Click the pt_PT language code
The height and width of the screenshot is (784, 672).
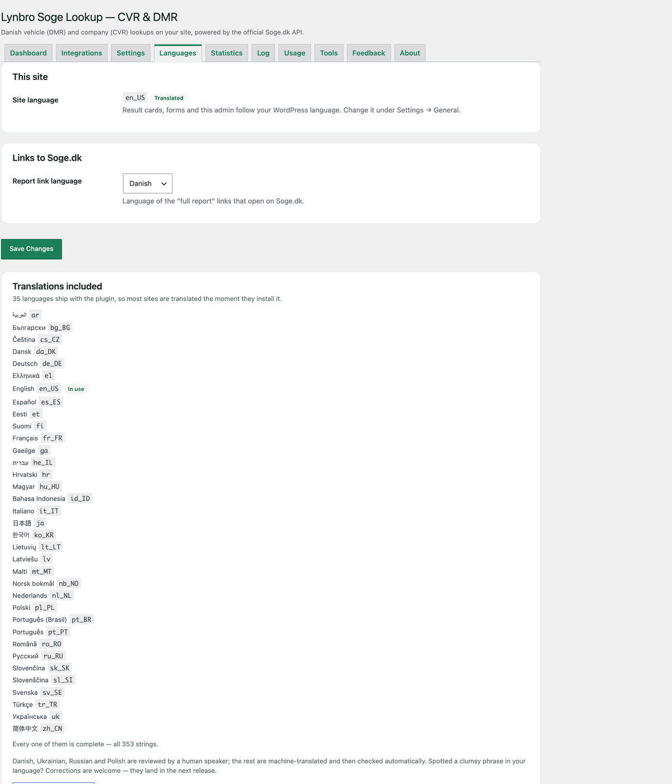tap(58, 632)
